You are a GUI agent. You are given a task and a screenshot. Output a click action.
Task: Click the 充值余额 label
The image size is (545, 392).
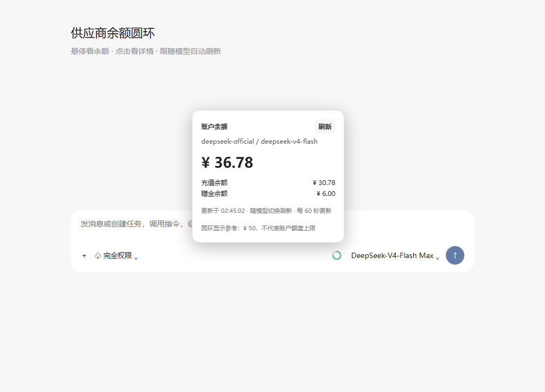tap(214, 182)
